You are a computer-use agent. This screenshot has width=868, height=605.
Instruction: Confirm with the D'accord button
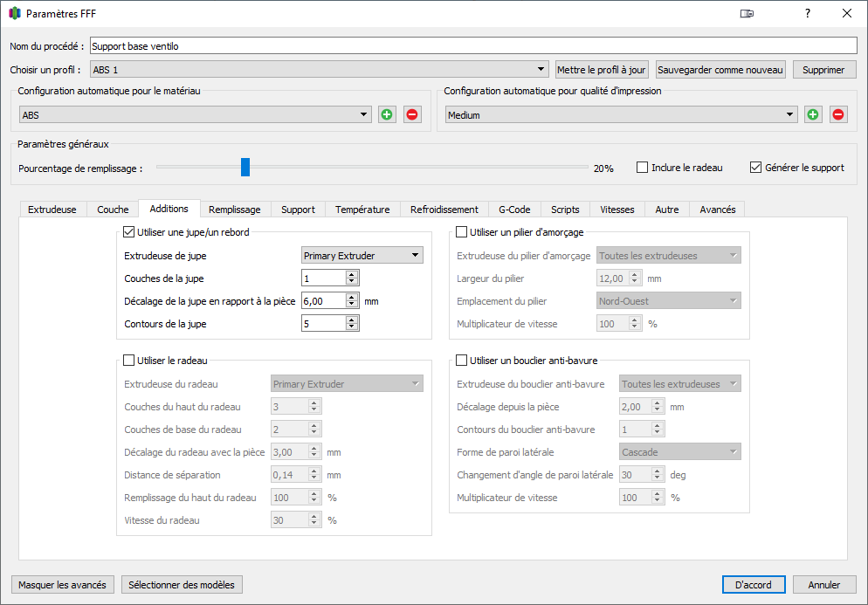[753, 585]
